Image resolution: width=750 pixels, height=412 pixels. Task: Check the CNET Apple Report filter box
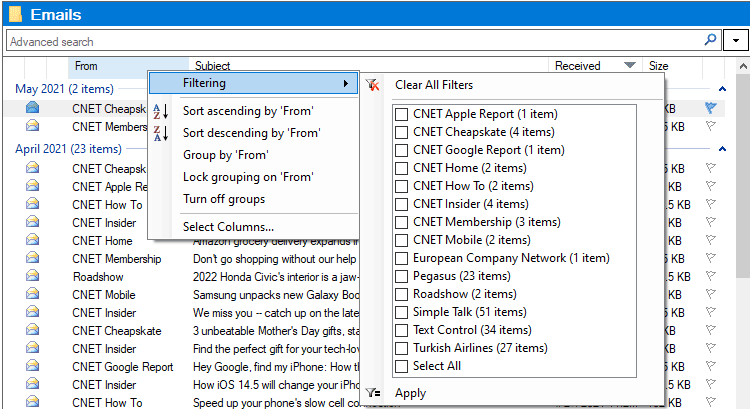[402, 115]
